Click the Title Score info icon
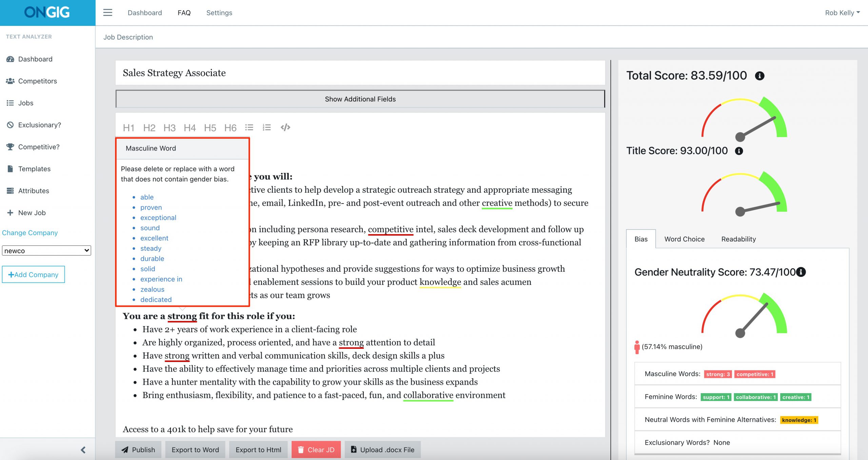868x460 pixels. pos(739,151)
